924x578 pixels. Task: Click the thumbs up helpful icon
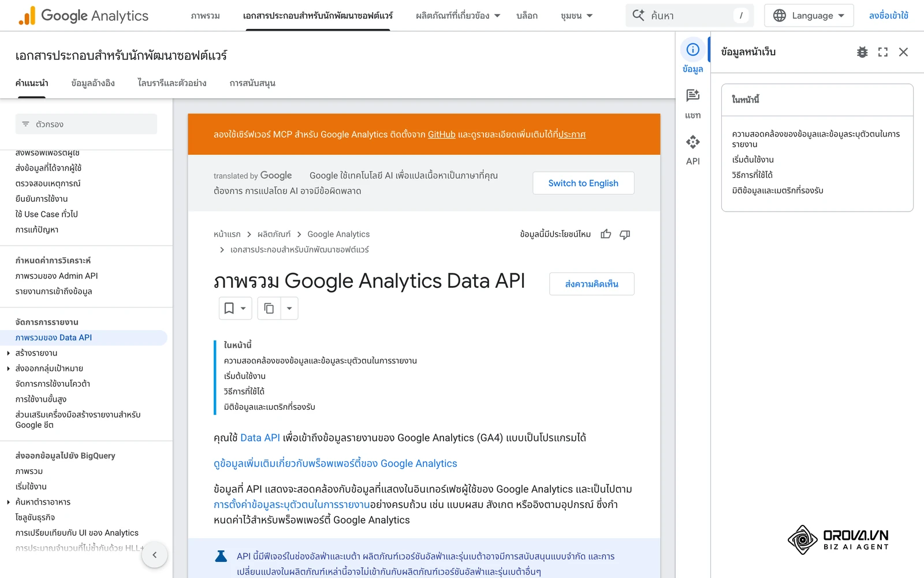coord(606,234)
